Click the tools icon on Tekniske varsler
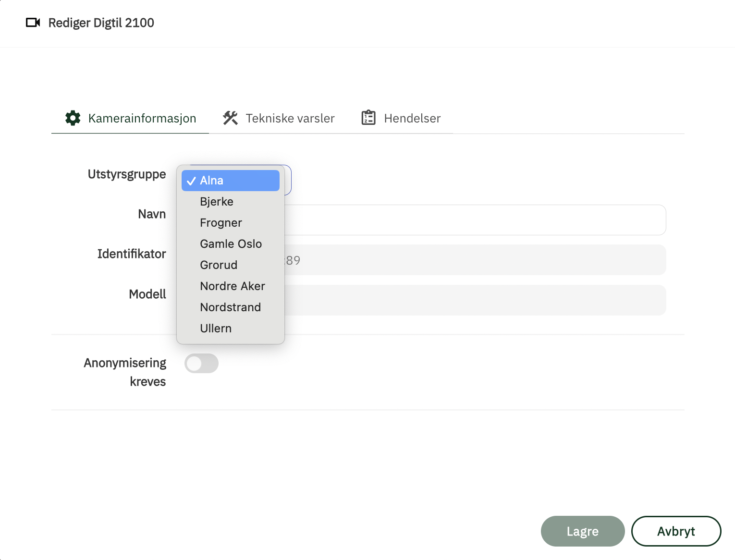The height and width of the screenshot is (560, 735). tap(230, 118)
